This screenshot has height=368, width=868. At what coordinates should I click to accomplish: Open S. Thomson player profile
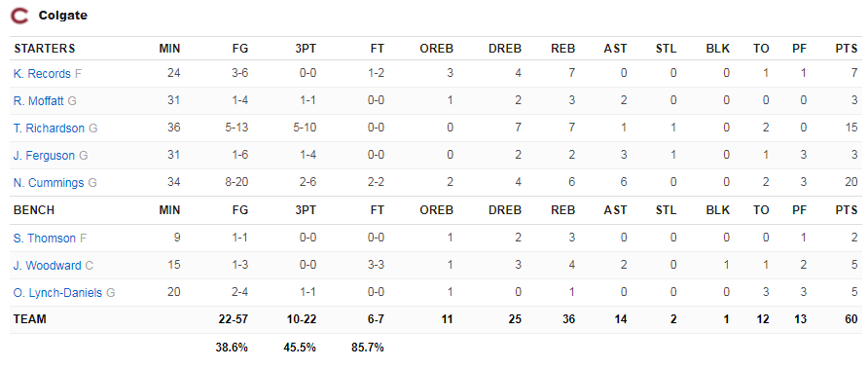click(45, 239)
